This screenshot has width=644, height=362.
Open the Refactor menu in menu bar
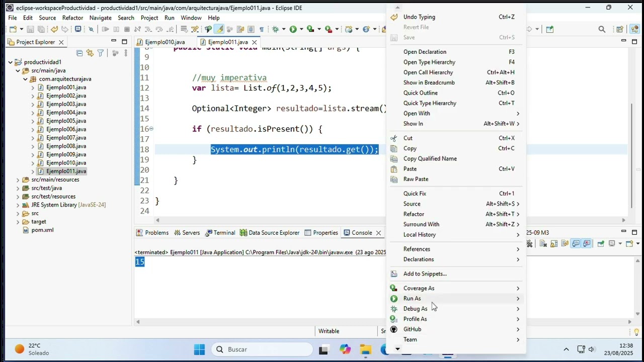(72, 18)
